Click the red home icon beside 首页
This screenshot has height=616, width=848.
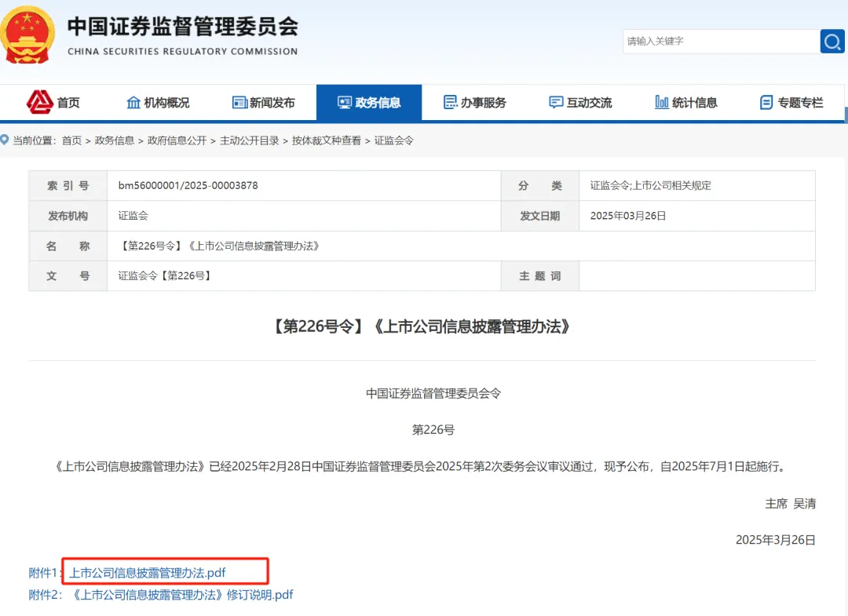click(39, 101)
